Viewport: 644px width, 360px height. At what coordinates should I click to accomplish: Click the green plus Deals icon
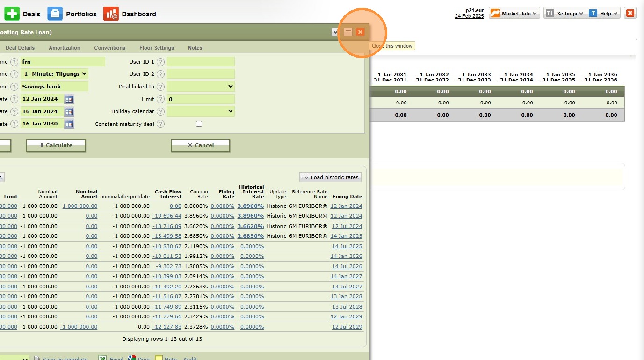pyautogui.click(x=12, y=14)
